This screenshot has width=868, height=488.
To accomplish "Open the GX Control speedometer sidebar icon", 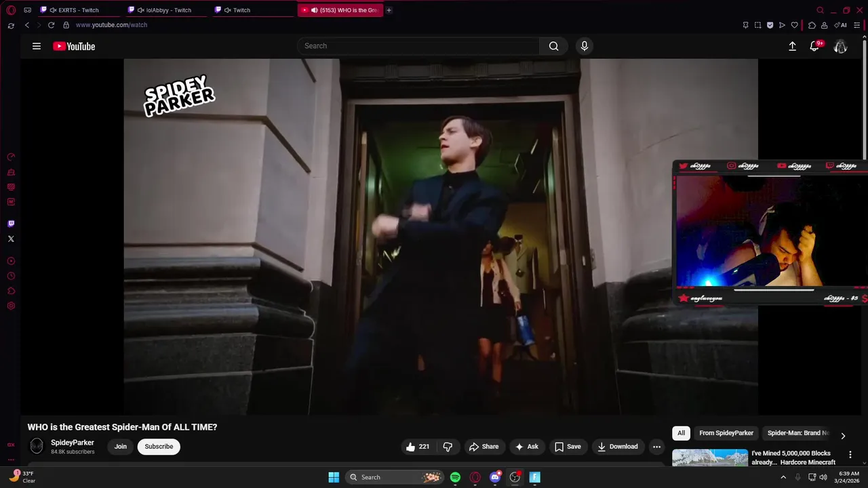I will tap(11, 157).
